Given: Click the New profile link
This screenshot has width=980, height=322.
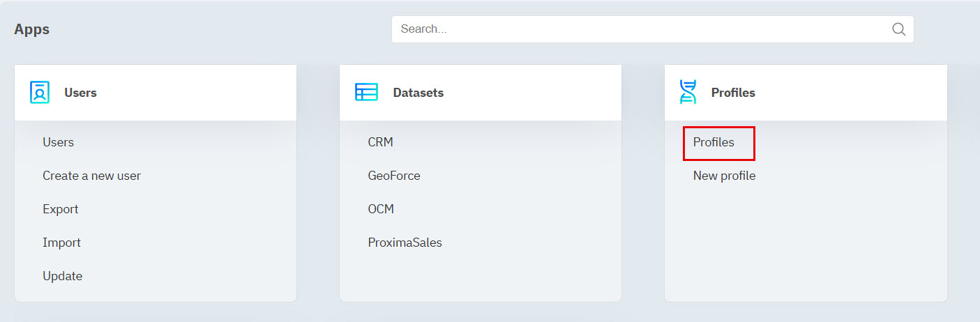Looking at the screenshot, I should [x=724, y=176].
